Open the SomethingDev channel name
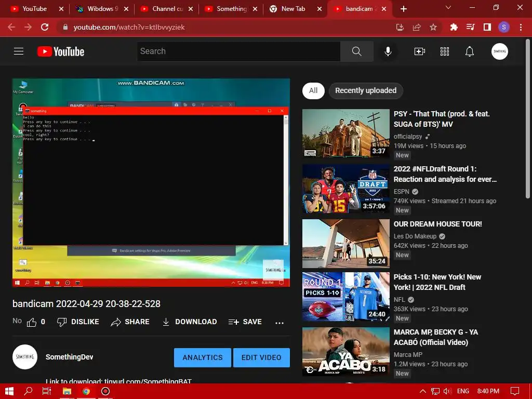Screen dimensions: 532x399 point(70,357)
